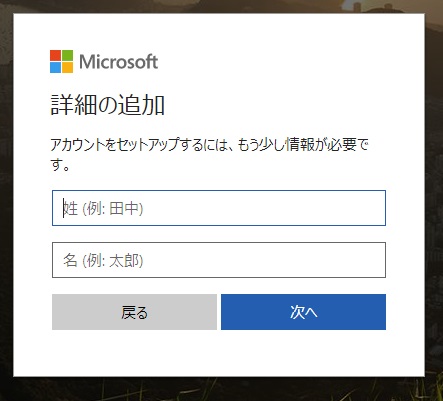Click the trailing す。 text line
The height and width of the screenshot is (401, 443).
click(x=60, y=165)
